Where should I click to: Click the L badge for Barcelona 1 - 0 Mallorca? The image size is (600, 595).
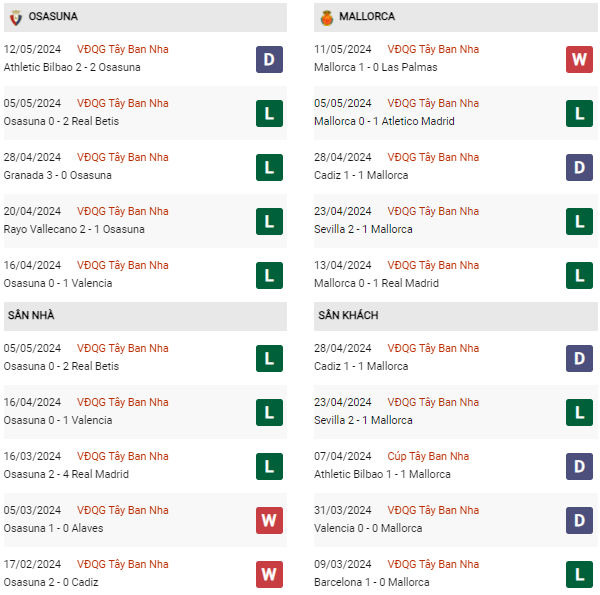[x=579, y=574]
